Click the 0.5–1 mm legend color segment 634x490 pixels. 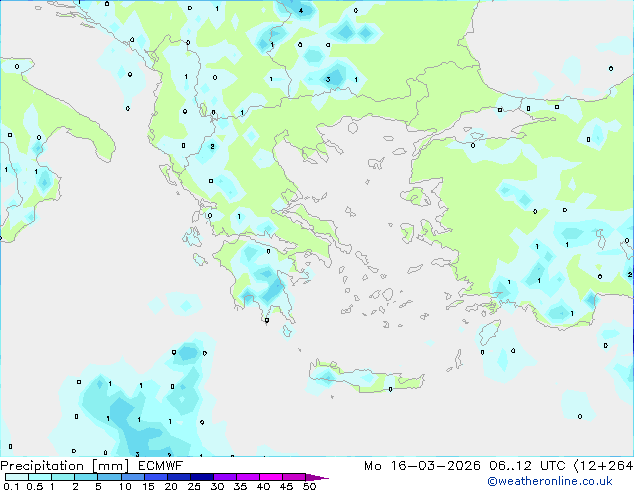(40, 477)
